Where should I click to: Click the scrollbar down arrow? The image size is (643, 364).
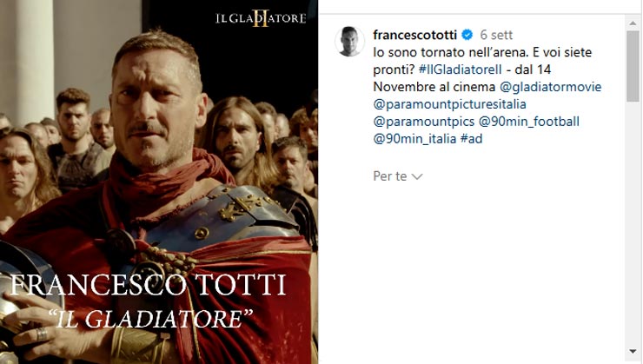tap(633, 352)
